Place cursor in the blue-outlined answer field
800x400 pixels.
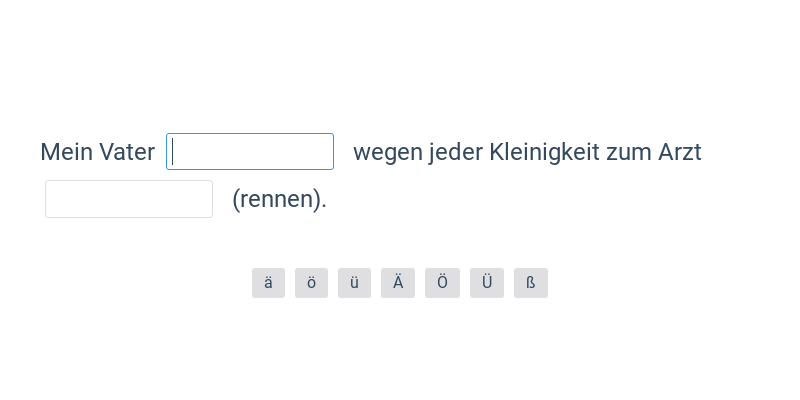coord(250,152)
